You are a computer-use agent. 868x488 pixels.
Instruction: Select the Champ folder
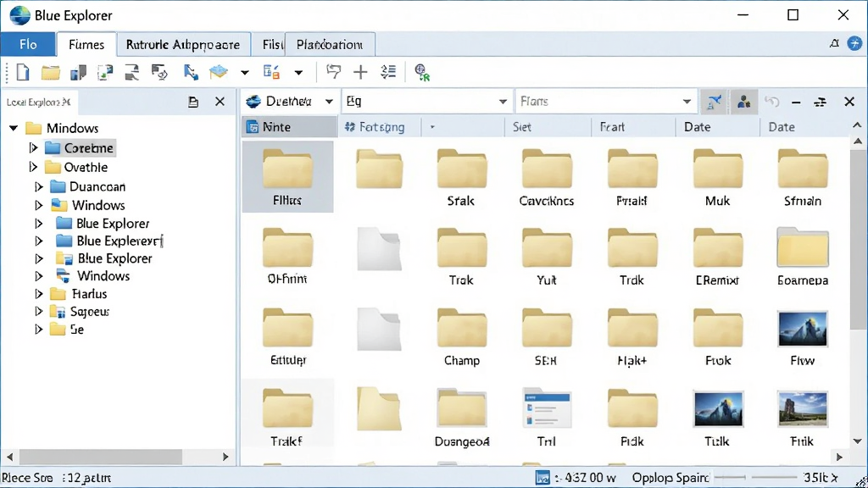coord(462,337)
